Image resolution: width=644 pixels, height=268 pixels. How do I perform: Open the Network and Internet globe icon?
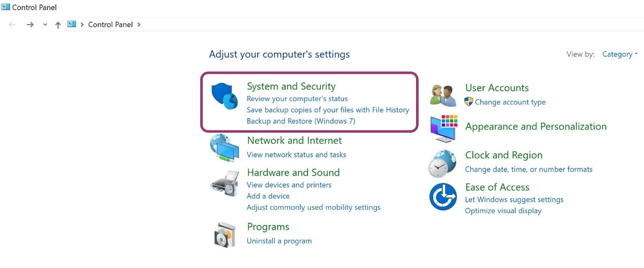[x=224, y=147]
